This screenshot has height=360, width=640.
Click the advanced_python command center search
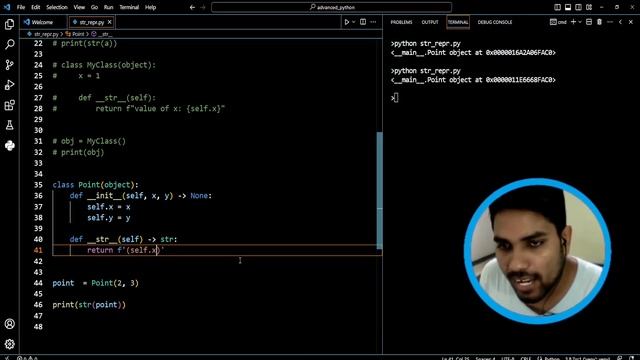click(331, 7)
